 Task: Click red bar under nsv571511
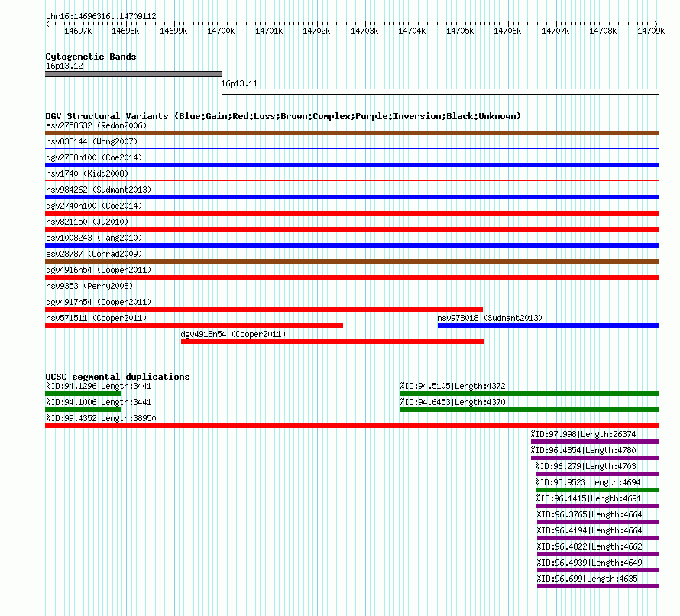(194, 326)
